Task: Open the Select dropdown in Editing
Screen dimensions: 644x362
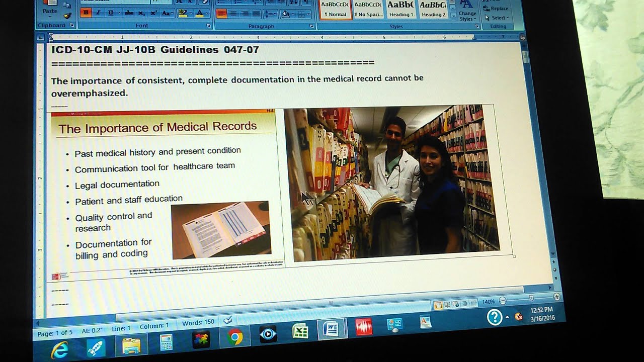Action: tap(497, 18)
